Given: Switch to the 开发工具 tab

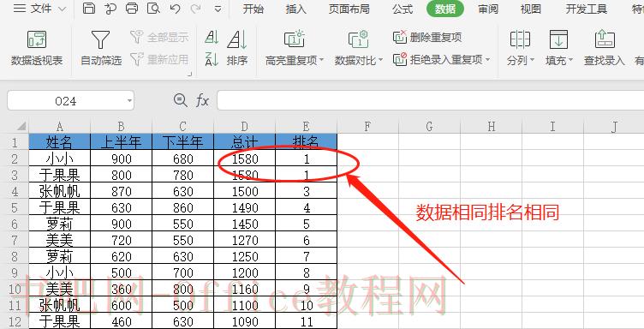Looking at the screenshot, I should click(586, 9).
